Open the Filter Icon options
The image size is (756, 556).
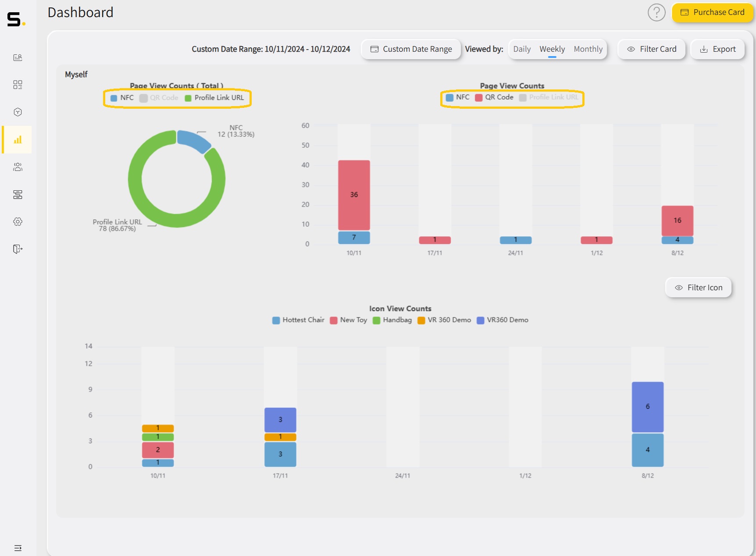click(698, 287)
